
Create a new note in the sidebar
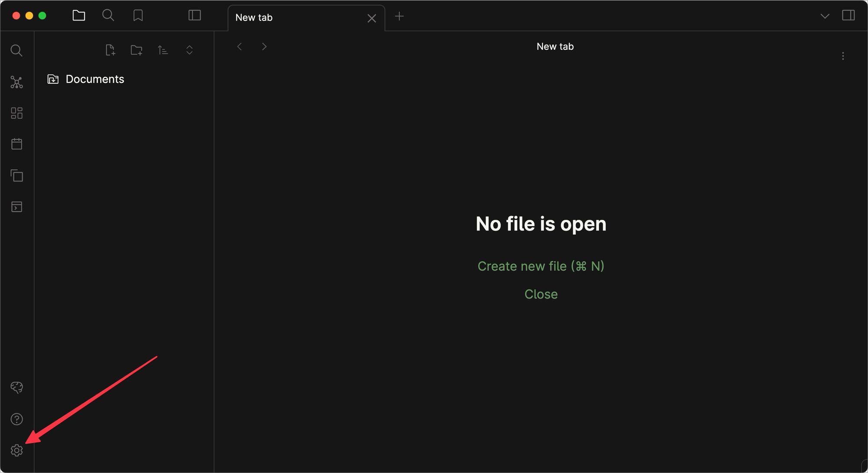[110, 50]
